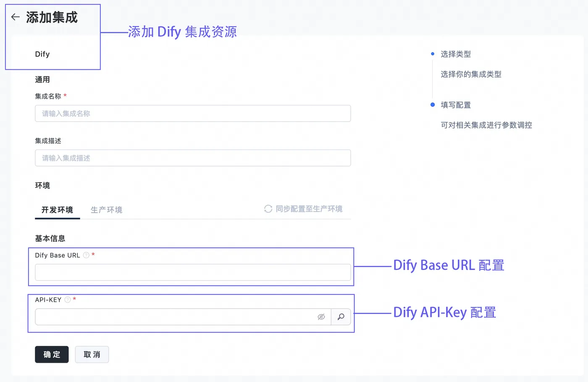Click the 同步配置至生产环境 link text

[309, 209]
